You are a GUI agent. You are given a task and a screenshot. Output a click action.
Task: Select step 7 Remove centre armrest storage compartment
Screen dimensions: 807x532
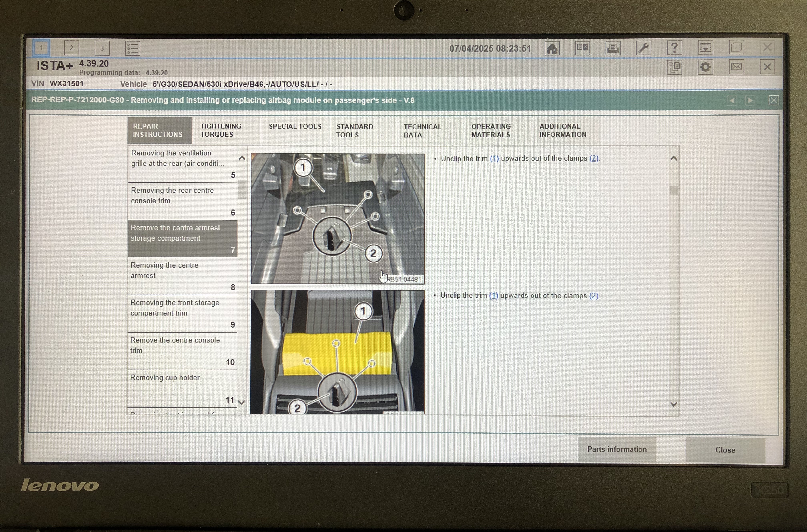pyautogui.click(x=183, y=239)
